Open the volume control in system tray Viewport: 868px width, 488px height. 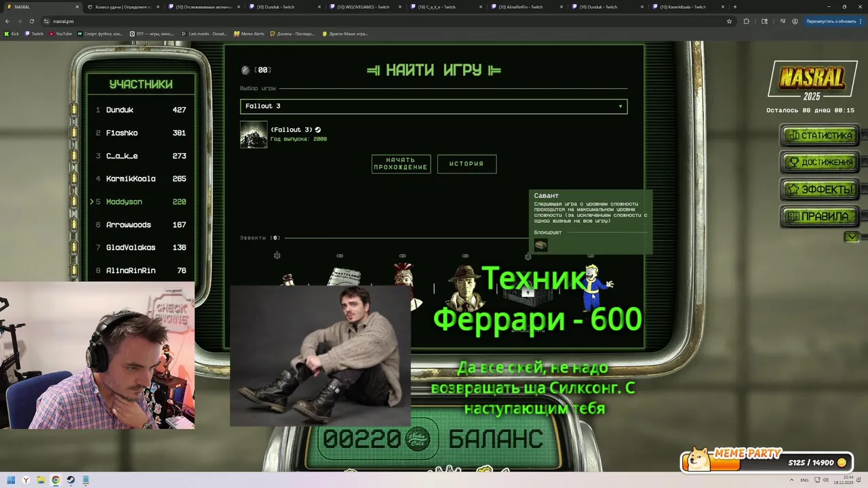coord(825,480)
